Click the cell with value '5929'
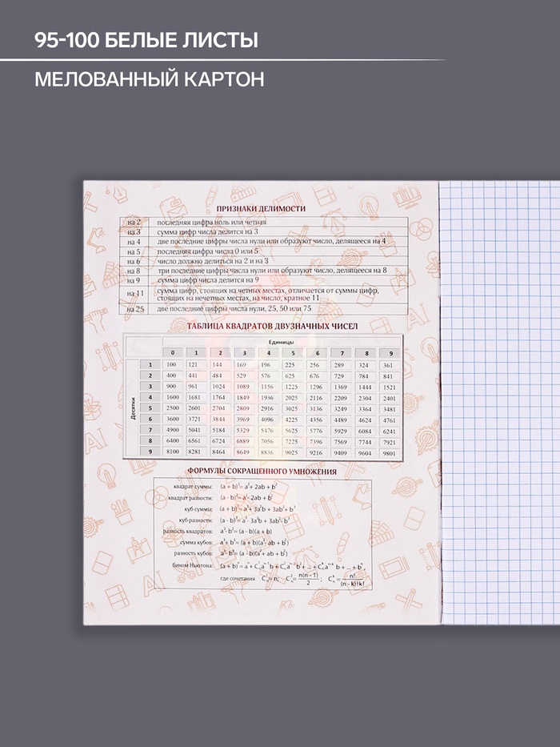This screenshot has width=560, height=747. click(x=341, y=431)
